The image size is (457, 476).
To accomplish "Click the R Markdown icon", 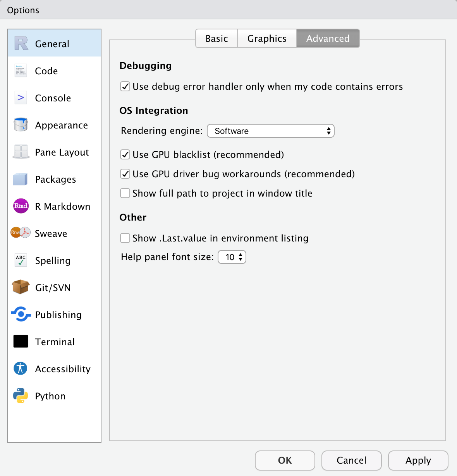I will pos(20,206).
